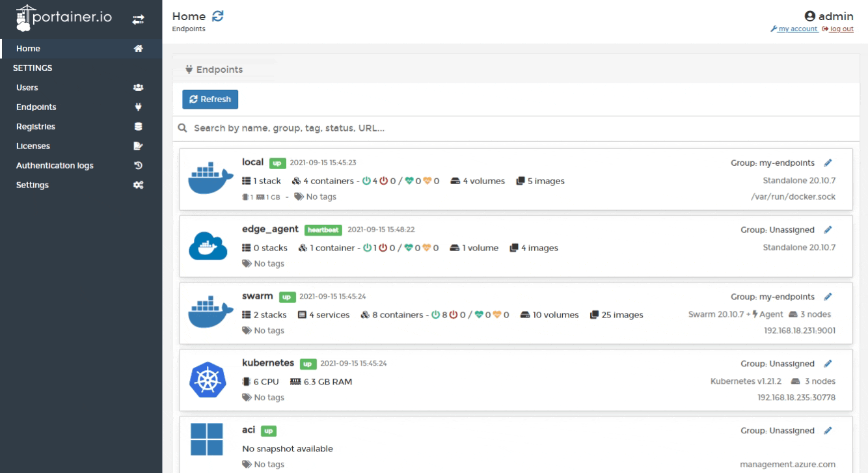Click the Endpoints plug icon in sidebar

click(x=138, y=107)
